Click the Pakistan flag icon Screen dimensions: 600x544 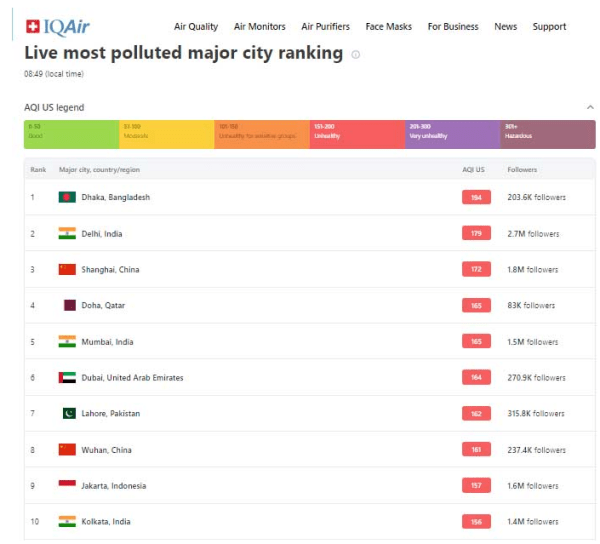(x=69, y=414)
